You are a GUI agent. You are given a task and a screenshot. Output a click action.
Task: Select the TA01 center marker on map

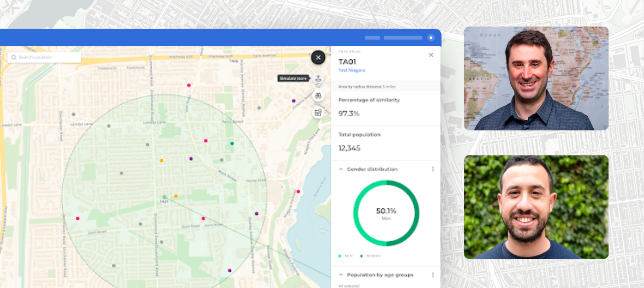[x=164, y=197]
